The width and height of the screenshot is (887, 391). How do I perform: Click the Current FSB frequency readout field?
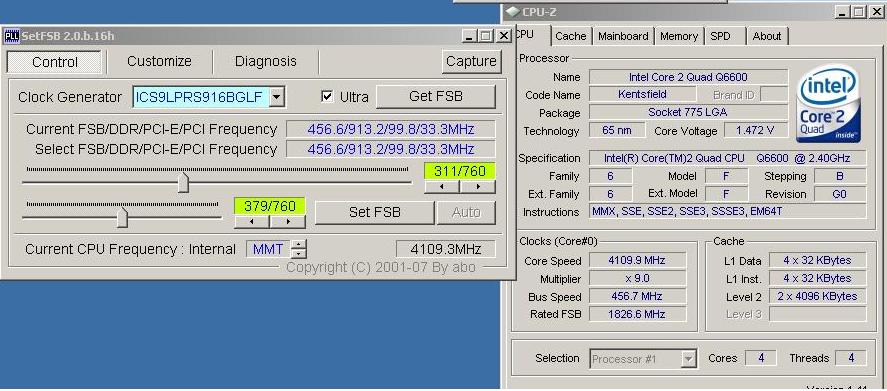pyautogui.click(x=391, y=129)
